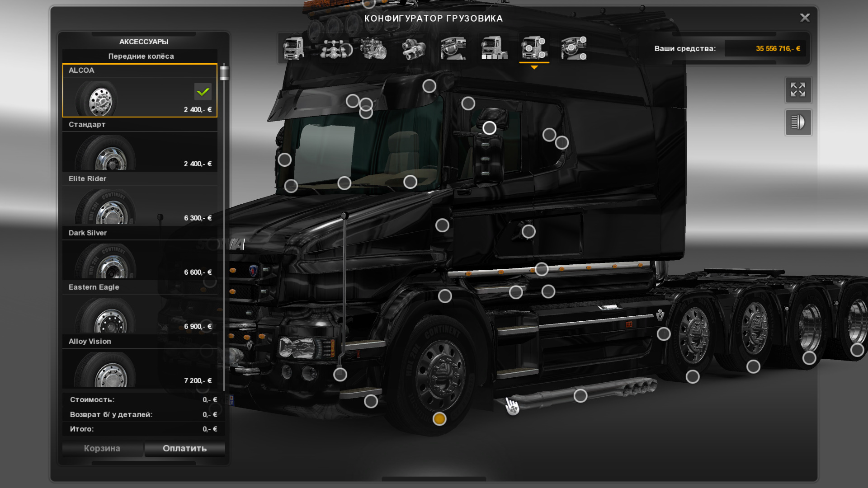Toggle fullscreen truck view icon

coord(798,89)
